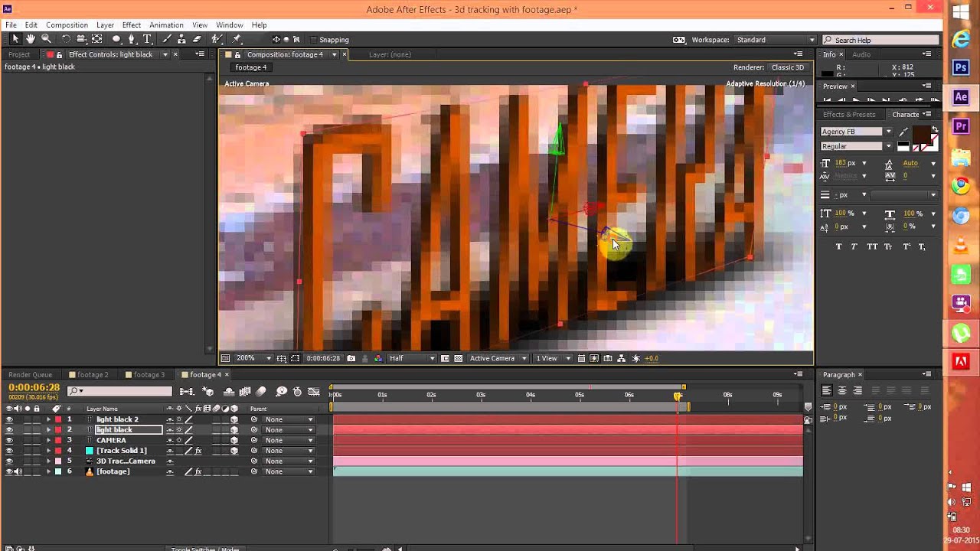This screenshot has width=980, height=551.
Task: Open Google Chrome from the taskbar
Action: (x=961, y=186)
